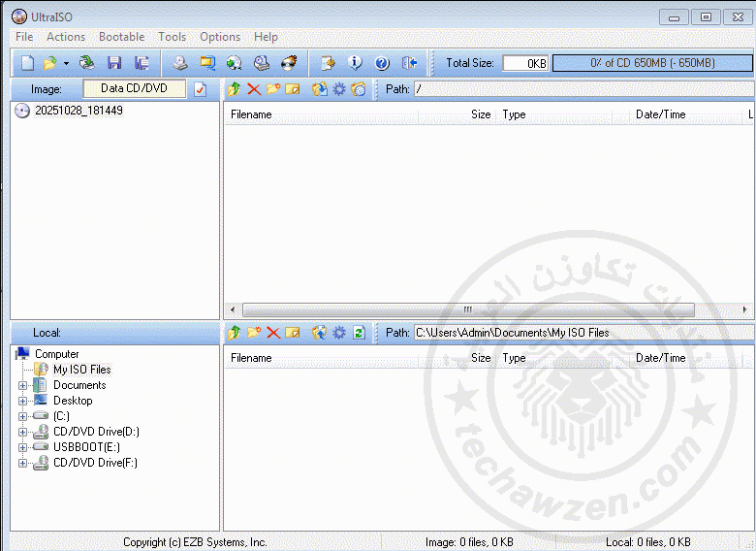
Task: Click the Up folder icon in local pane toolbar
Action: pyautogui.click(x=235, y=333)
